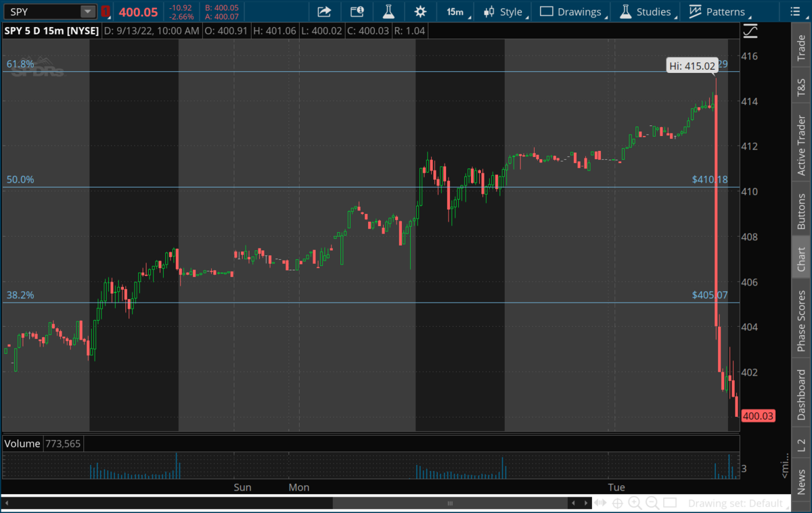Switch to the Trade side tab
812x513 pixels.
(801, 49)
